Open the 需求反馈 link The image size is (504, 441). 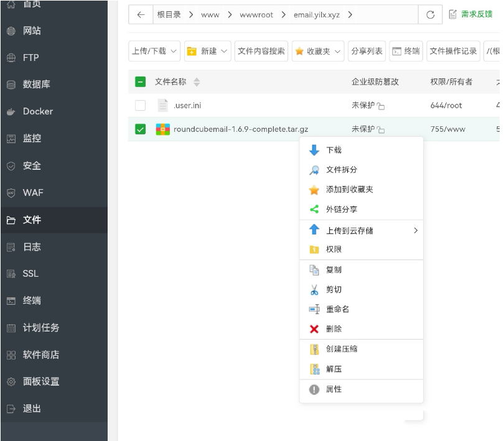(x=471, y=14)
